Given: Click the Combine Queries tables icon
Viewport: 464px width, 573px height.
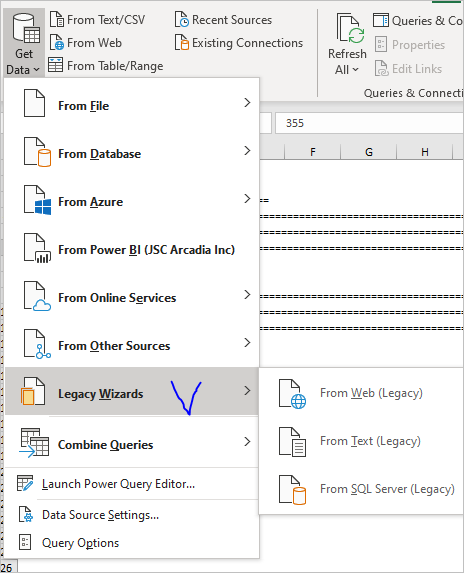Looking at the screenshot, I should 34,442.
